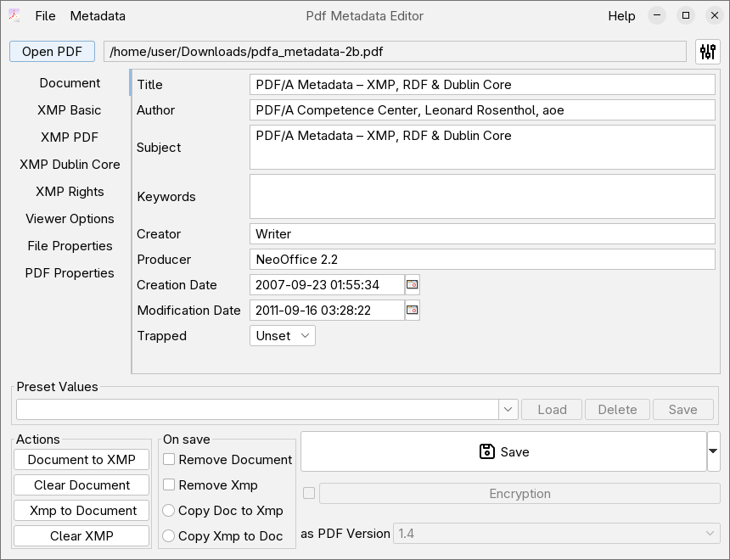
Task: Choose the Copy Xmp to Doc radio option
Action: (170, 536)
